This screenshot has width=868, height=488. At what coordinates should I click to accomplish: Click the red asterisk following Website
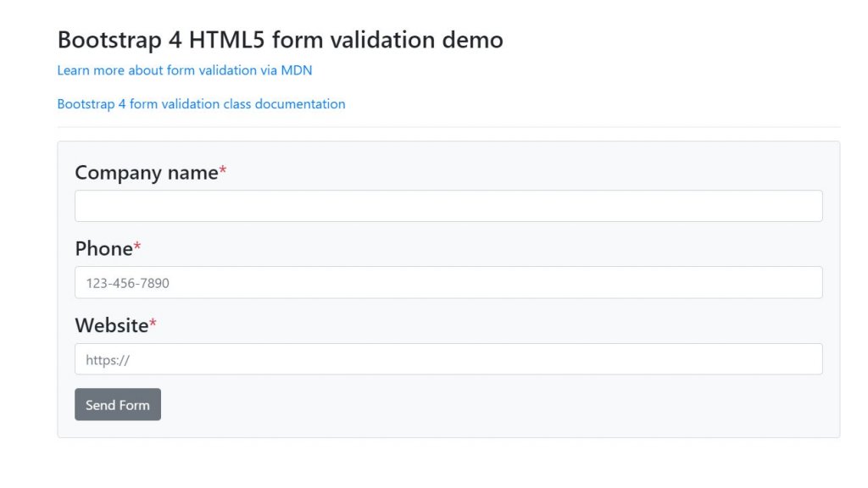152,321
